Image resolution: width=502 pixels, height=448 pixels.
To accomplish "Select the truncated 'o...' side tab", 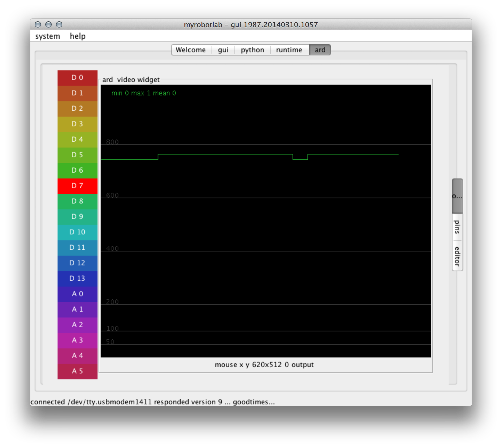I will [457, 196].
